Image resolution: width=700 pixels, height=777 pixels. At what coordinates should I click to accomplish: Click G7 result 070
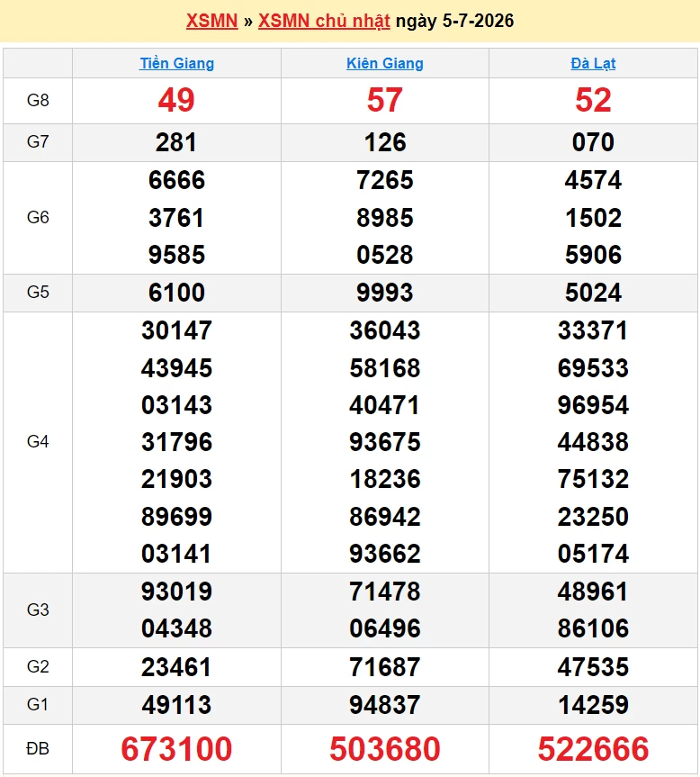(x=593, y=143)
